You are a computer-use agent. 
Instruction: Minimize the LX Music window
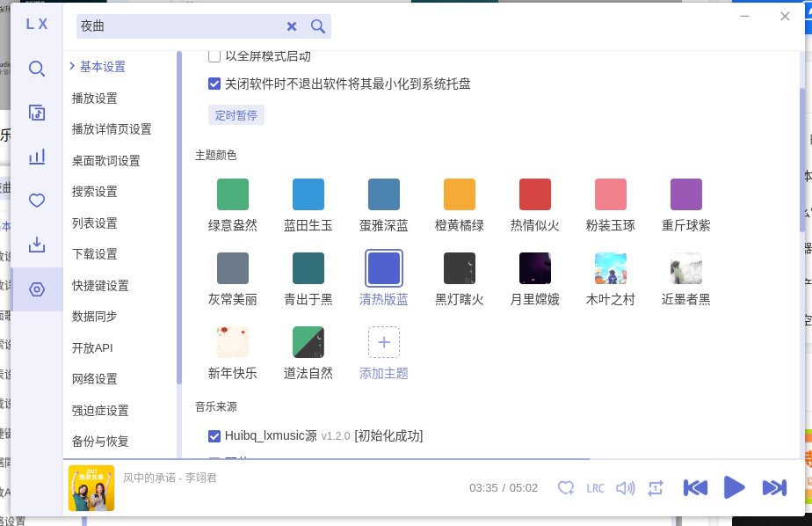744,16
